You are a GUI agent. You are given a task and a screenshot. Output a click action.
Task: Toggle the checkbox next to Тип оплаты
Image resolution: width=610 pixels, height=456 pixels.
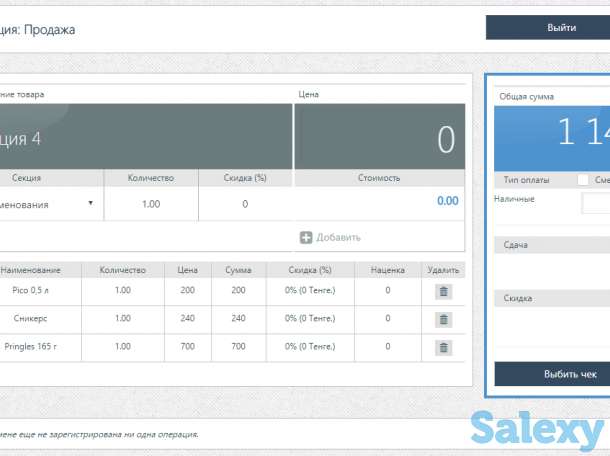pos(583,180)
